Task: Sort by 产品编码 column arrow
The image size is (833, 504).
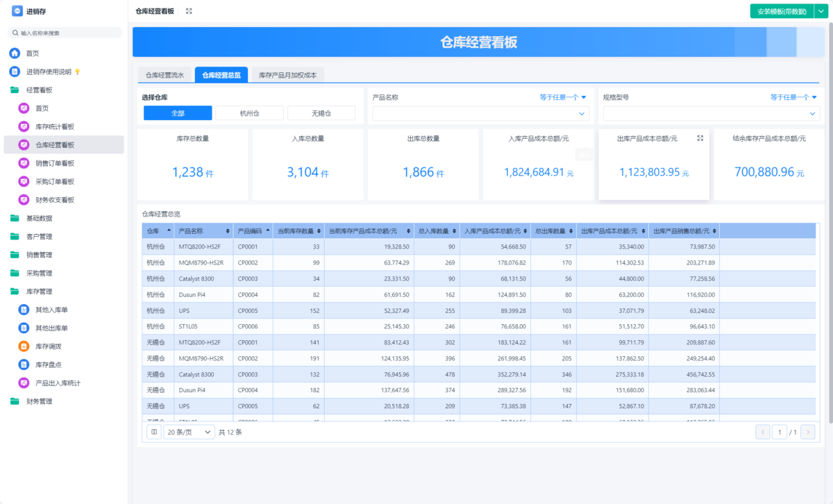Action: (267, 230)
